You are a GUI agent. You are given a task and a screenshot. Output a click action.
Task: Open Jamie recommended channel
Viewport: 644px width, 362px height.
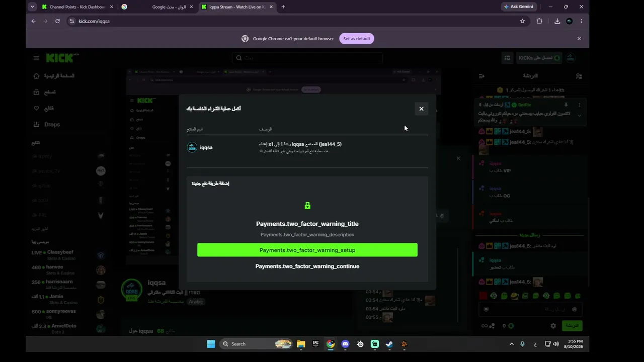pos(68,299)
